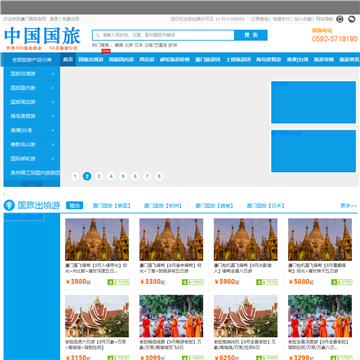Expand the sidebar 港澳|台湾 category arrow

[x=53, y=131]
